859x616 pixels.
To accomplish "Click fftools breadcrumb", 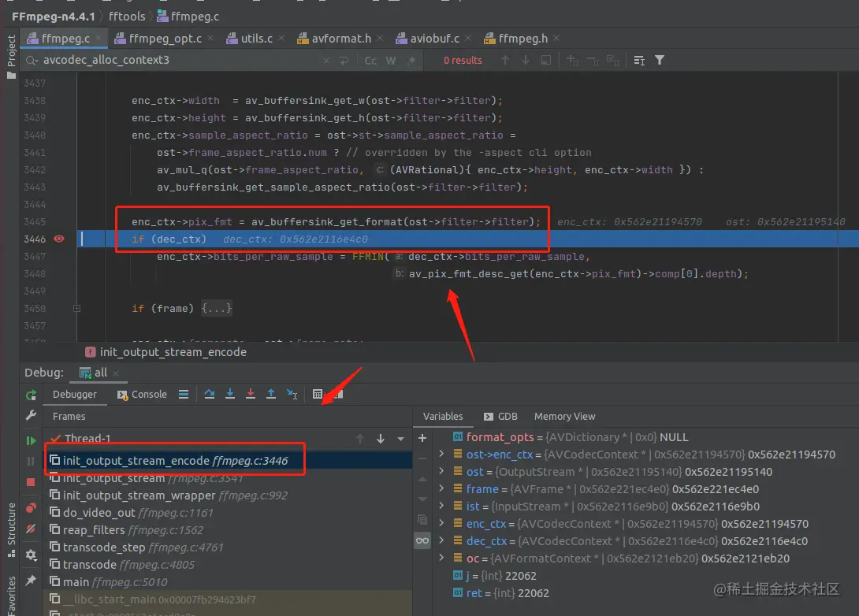I will pos(127,17).
